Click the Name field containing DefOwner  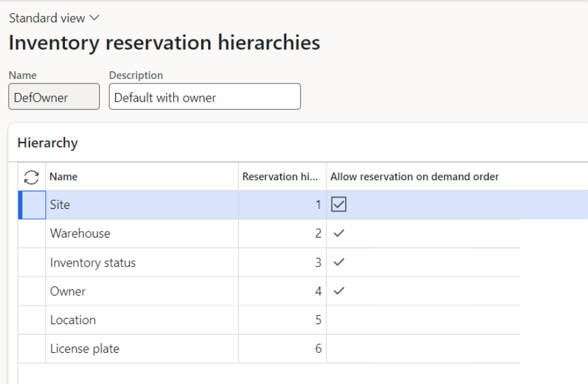coord(54,97)
